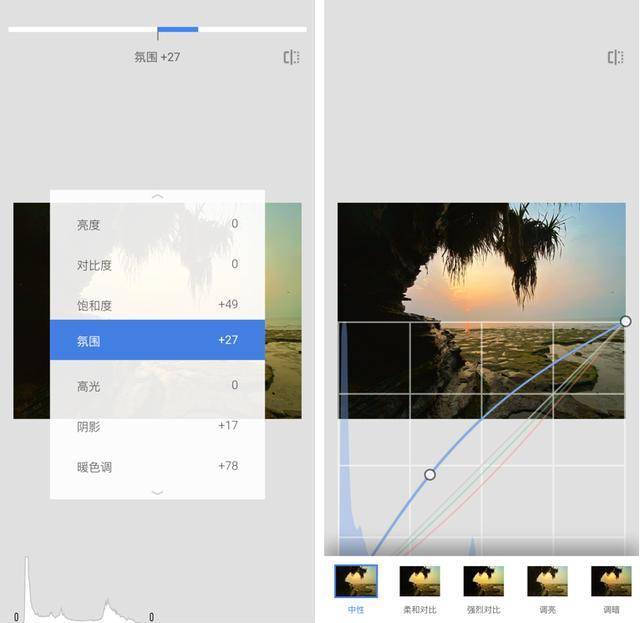Choose the 暖色调 warmth option
640x623 pixels.
158,466
